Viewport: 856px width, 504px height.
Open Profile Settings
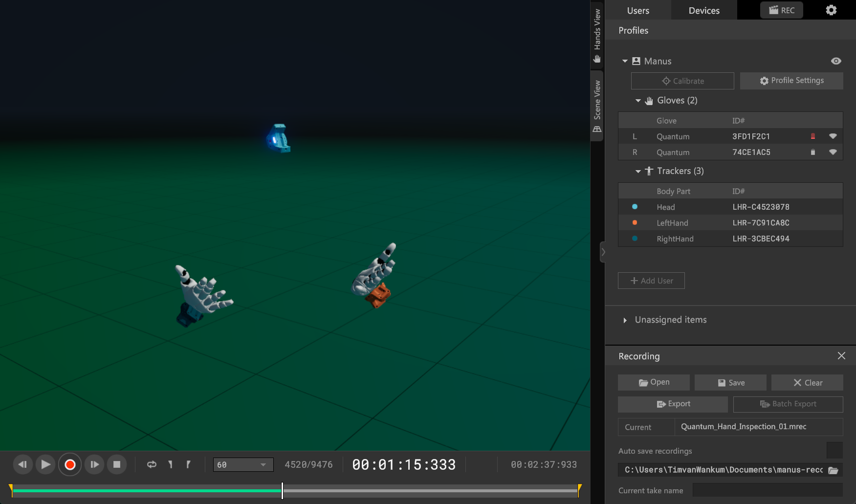791,81
